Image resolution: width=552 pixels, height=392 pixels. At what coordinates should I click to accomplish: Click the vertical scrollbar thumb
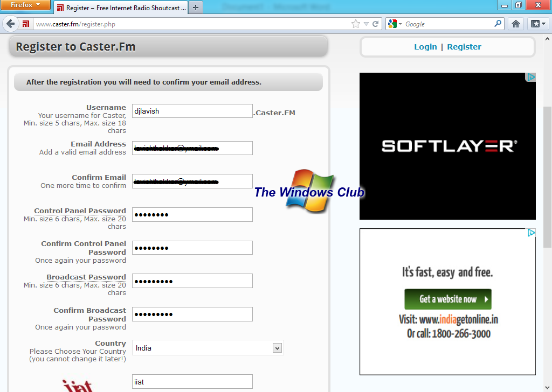pyautogui.click(x=548, y=177)
